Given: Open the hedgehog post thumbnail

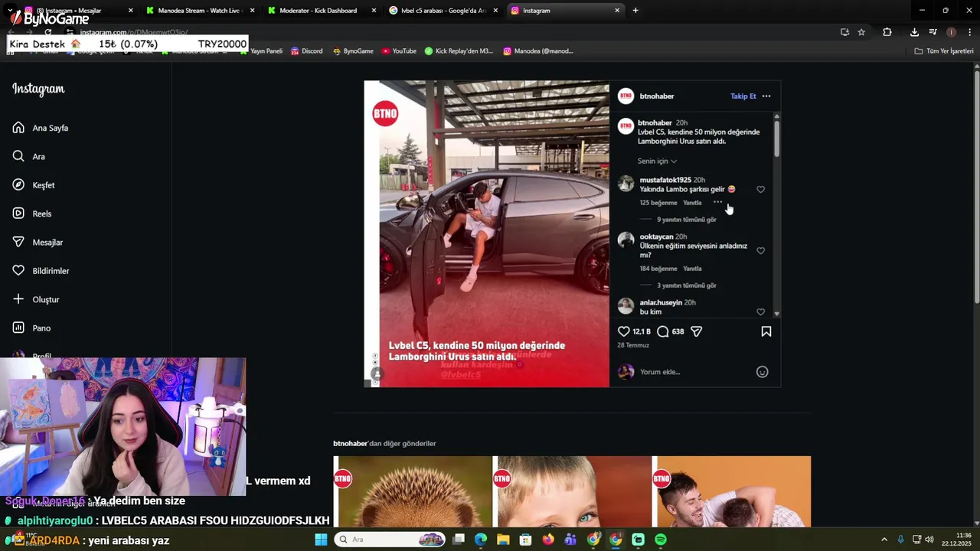Looking at the screenshot, I should pyautogui.click(x=413, y=491).
